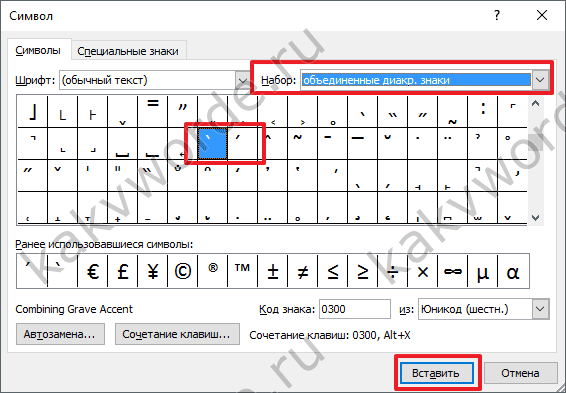Click the Отмена button
The height and width of the screenshot is (393, 566).
pos(520,373)
